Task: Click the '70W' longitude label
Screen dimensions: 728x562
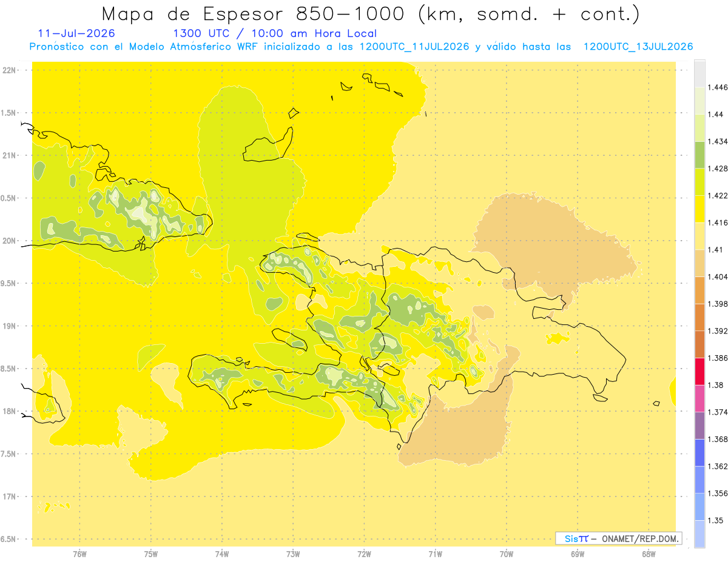Action: pos(507,554)
